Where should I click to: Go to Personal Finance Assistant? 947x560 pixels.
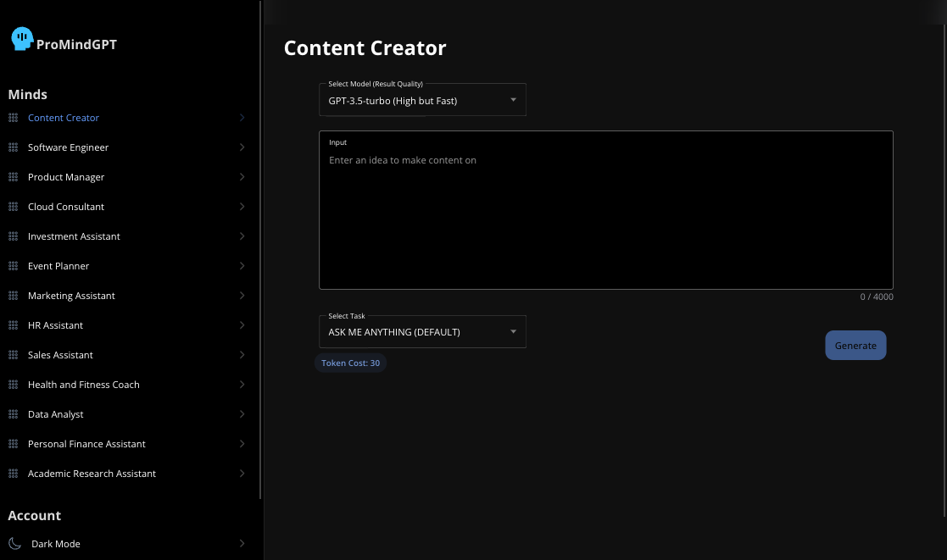[86, 444]
